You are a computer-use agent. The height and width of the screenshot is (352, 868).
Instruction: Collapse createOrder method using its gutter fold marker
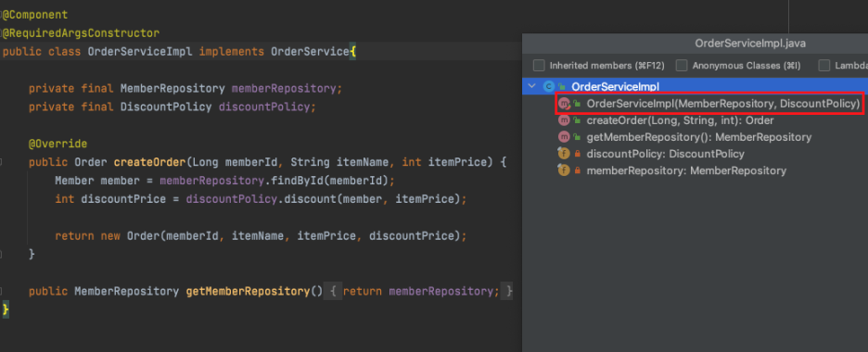(1, 162)
